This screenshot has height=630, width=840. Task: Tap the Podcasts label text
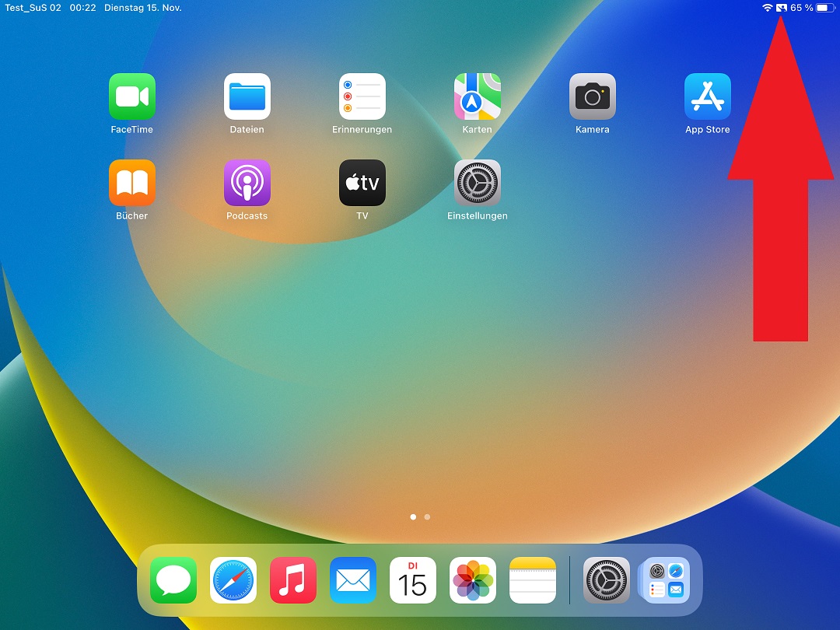point(247,215)
